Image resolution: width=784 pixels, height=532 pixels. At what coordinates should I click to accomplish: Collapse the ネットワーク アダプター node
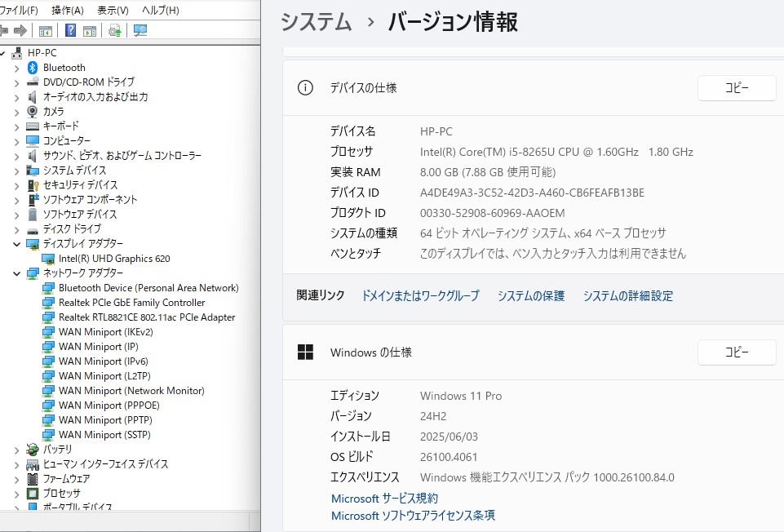[16, 273]
